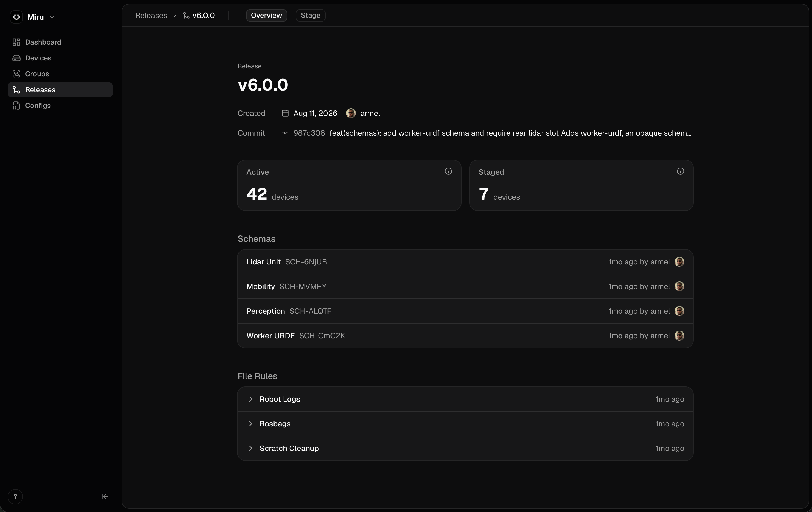Image resolution: width=812 pixels, height=512 pixels.
Task: Click the Rosbags rule name
Action: pyautogui.click(x=275, y=424)
